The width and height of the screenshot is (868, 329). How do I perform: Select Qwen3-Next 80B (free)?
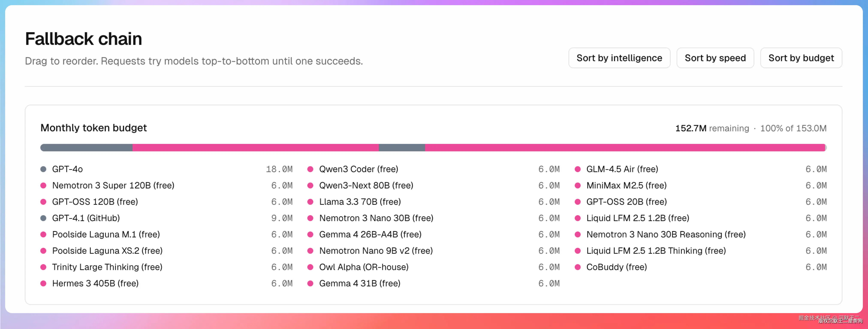(366, 185)
